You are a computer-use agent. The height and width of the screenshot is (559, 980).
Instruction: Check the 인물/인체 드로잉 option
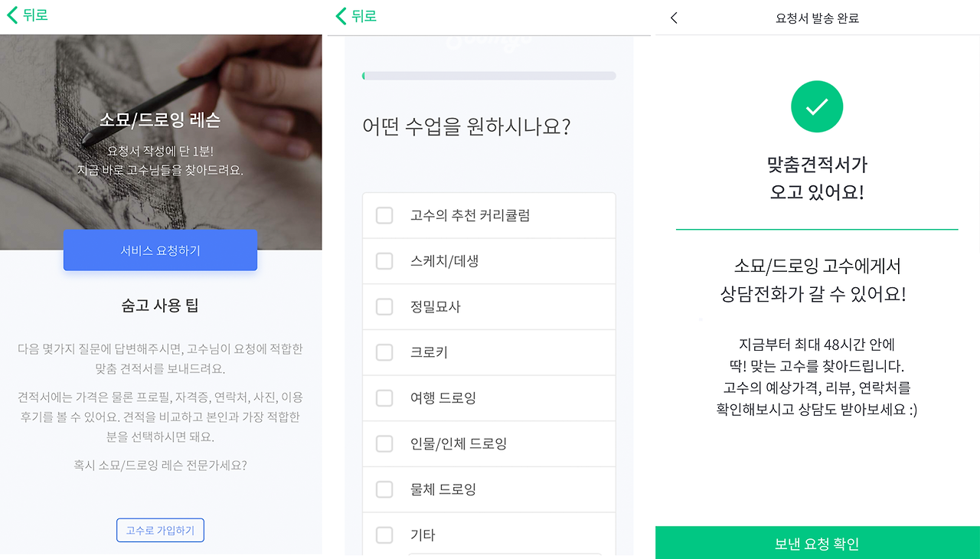pyautogui.click(x=384, y=443)
